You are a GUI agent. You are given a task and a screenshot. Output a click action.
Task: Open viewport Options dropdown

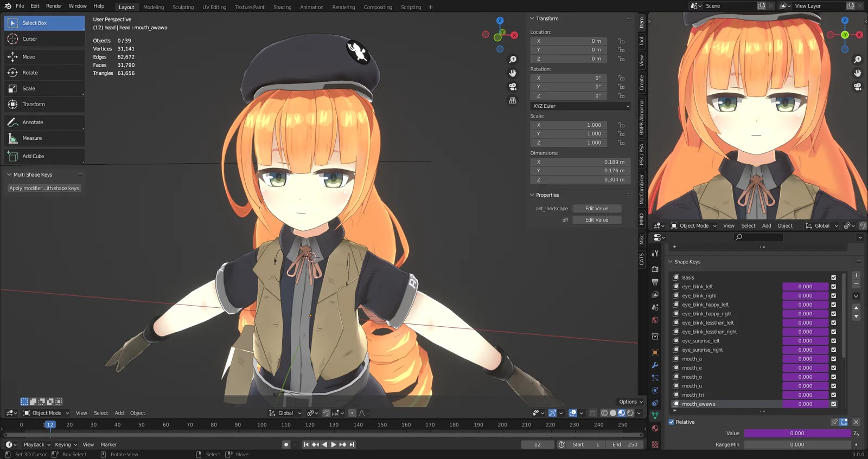coord(630,402)
